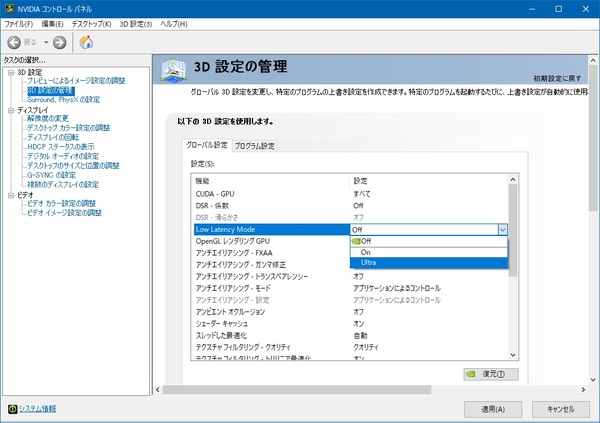Click the 適用(A) apply button
The height and width of the screenshot is (423, 600).
(493, 410)
